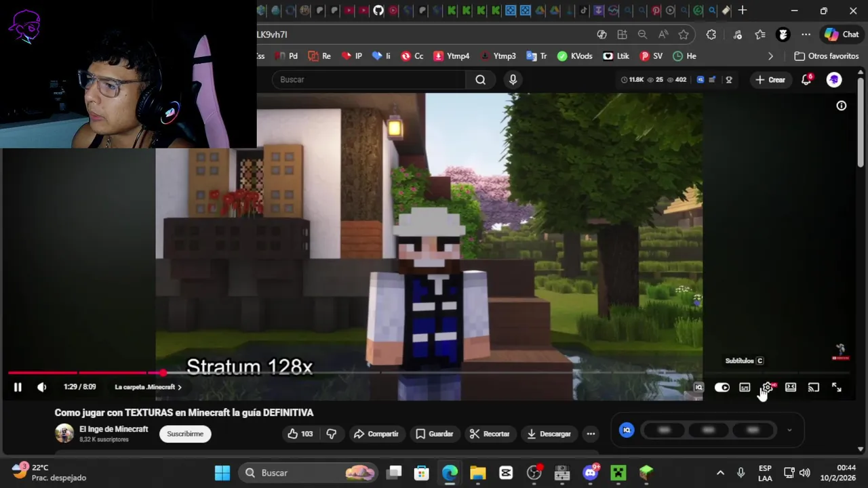Submit YouTube search magnifier
The image size is (868, 488).
[480, 79]
